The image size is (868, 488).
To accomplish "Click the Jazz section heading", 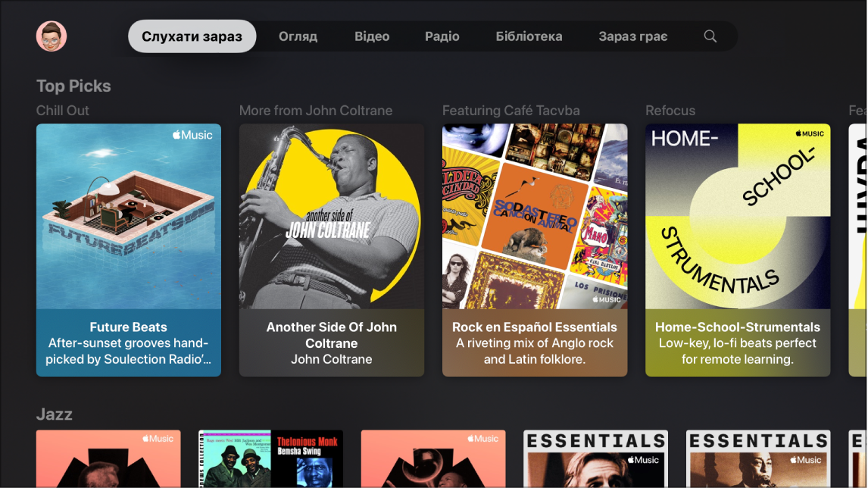I will [55, 414].
